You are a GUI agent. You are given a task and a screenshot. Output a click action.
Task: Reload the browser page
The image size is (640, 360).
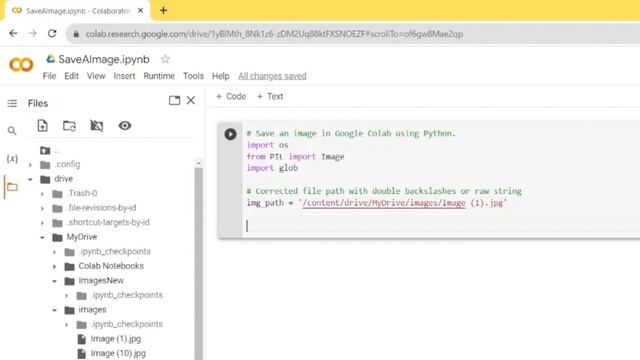pyautogui.click(x=52, y=33)
